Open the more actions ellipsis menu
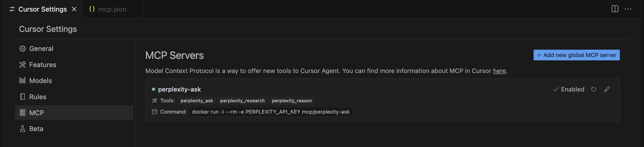Viewport: 644px width, 147px height. 628,9
